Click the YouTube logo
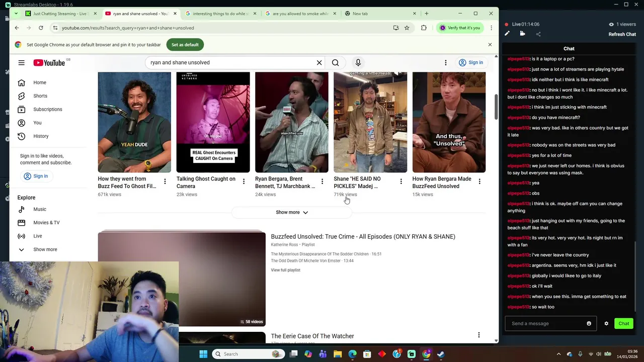This screenshot has width=644, height=362. pyautogui.click(x=50, y=62)
